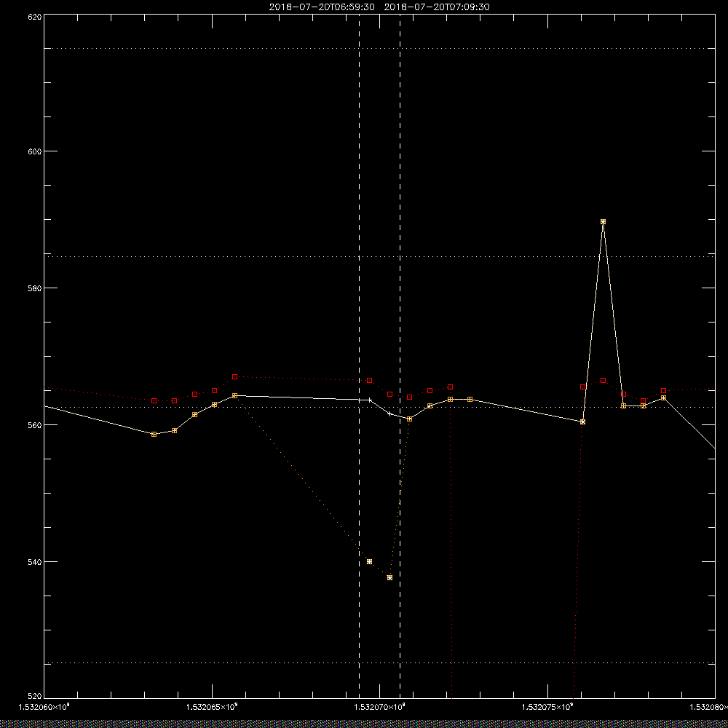Click the 540 y-axis label
Screen dimensions: 728x728
[x=35, y=562]
